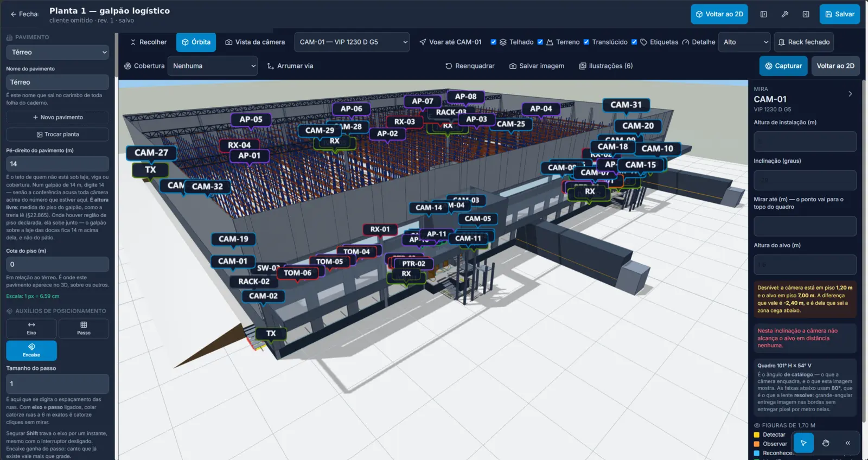Uncheck the Telhado checkbox
The width and height of the screenshot is (868, 460).
[x=494, y=42]
